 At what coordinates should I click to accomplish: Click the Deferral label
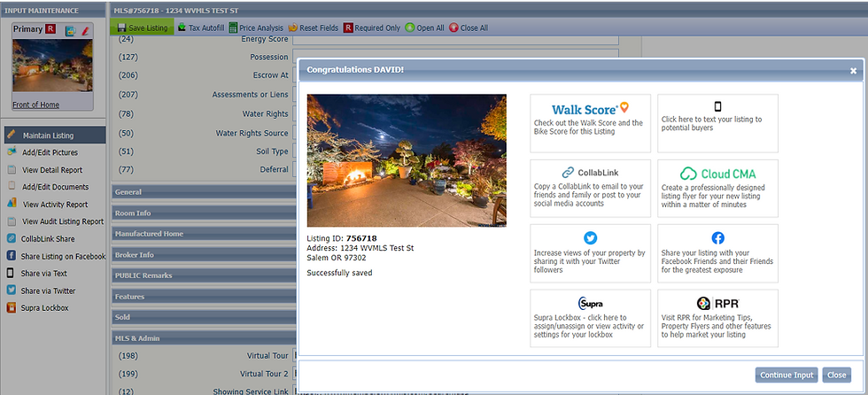pos(274,169)
